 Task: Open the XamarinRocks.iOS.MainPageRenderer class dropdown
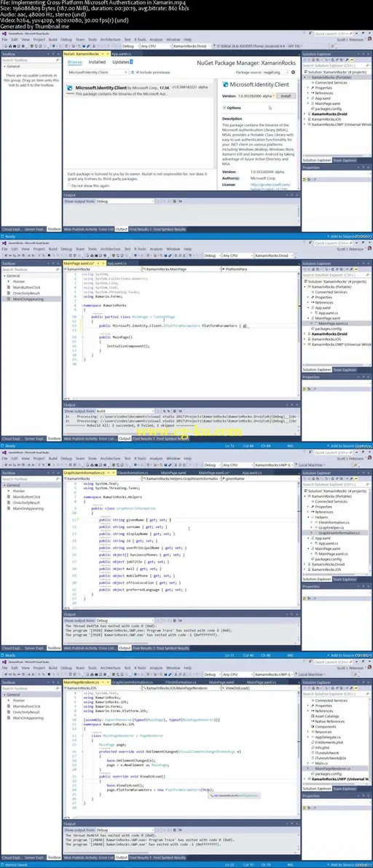[x=180, y=688]
